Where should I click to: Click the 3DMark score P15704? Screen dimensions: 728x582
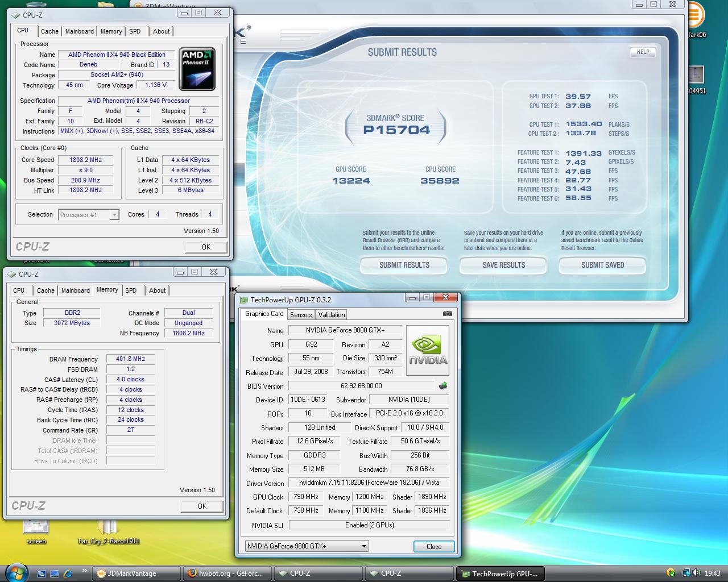[x=396, y=130]
